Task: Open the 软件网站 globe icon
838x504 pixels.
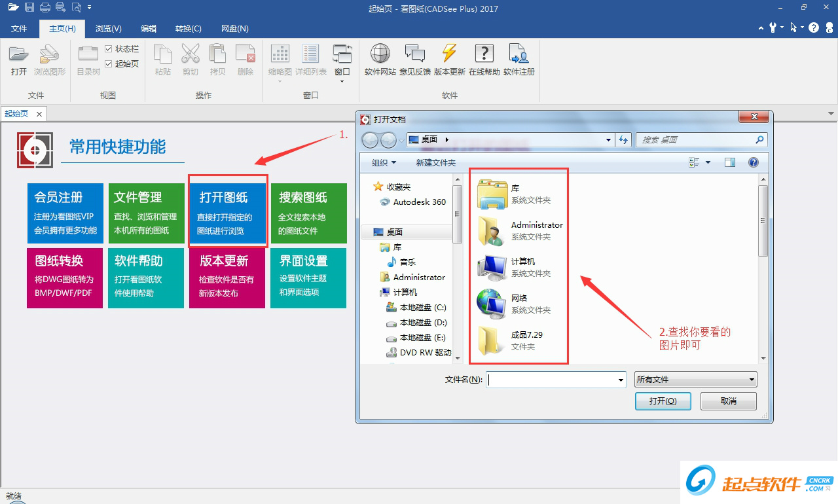Action: click(x=380, y=54)
